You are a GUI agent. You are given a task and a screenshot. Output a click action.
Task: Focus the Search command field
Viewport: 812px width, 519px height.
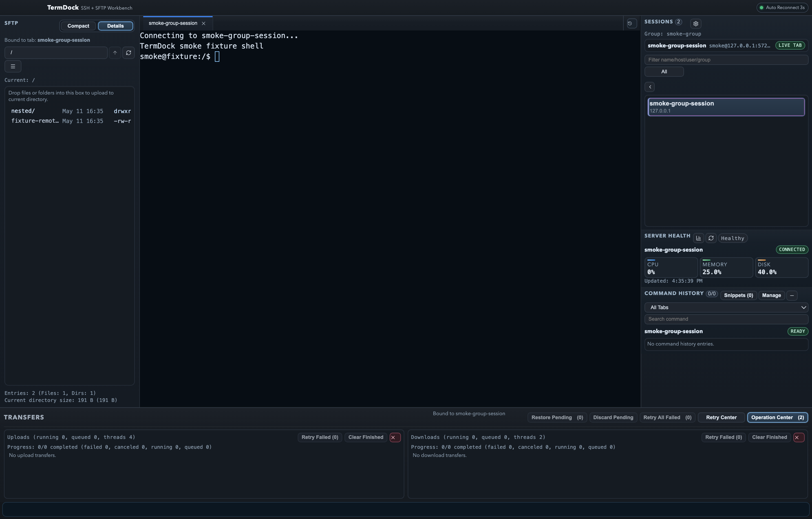click(726, 319)
